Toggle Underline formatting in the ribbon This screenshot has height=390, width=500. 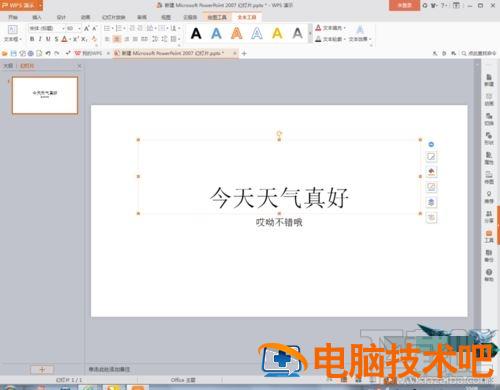click(48, 39)
